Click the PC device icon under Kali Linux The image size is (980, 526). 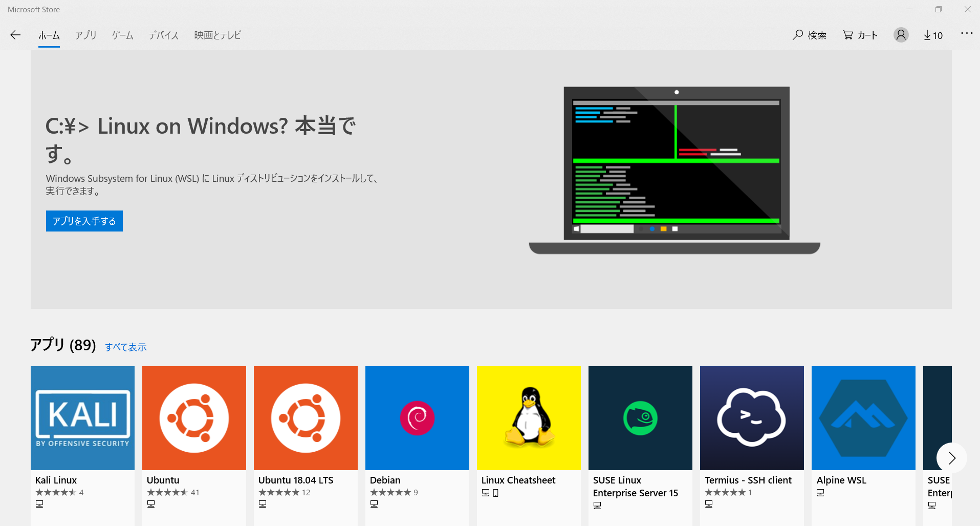[x=39, y=504]
